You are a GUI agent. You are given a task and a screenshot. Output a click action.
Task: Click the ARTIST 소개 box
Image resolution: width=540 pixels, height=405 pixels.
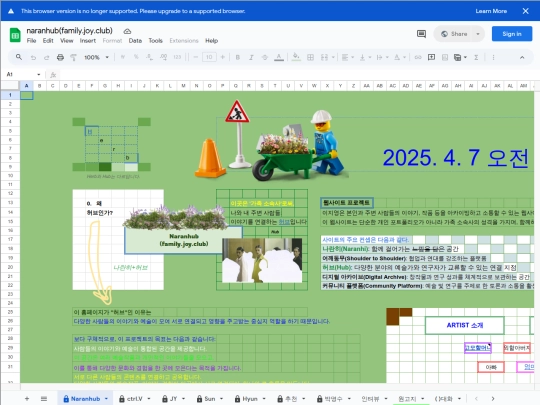465,325
